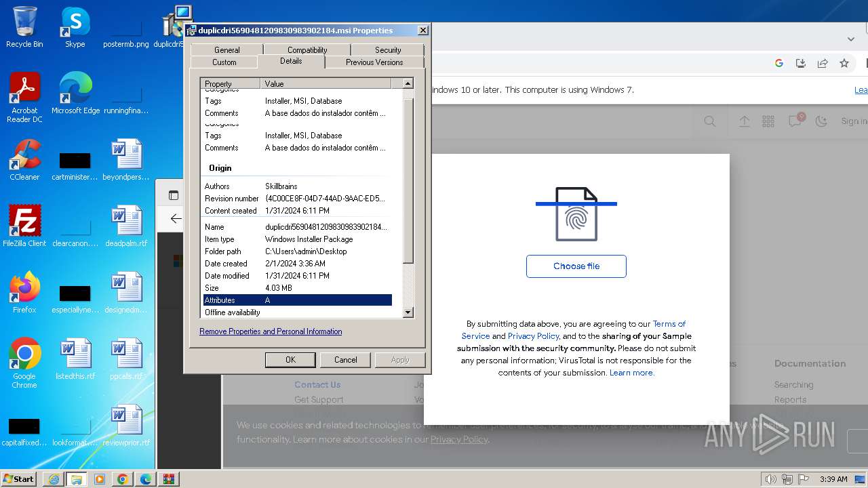
Task: Launch Skype from the desktop
Action: coord(75,27)
